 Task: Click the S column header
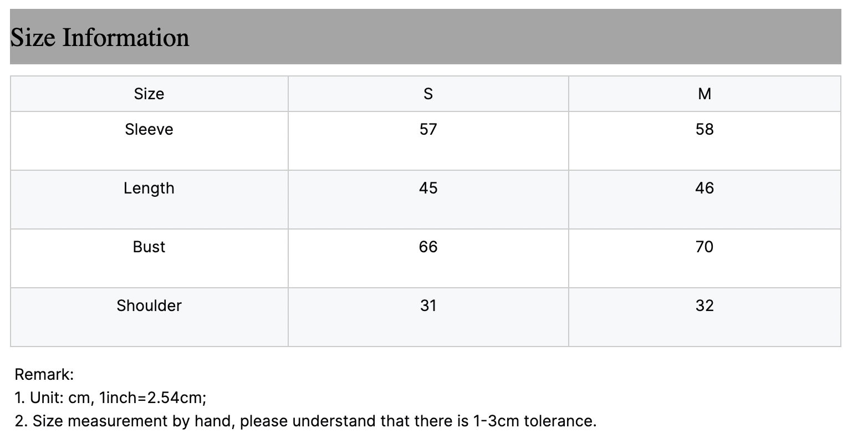pyautogui.click(x=428, y=94)
